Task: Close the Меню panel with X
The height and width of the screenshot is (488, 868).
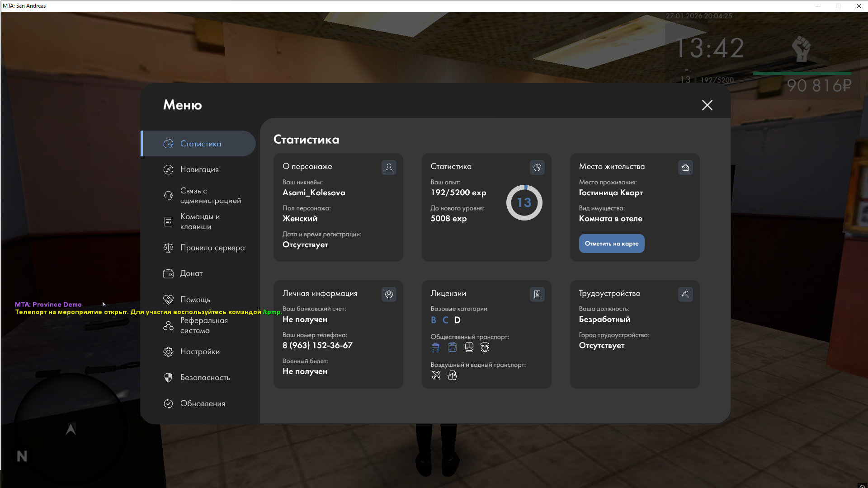Action: (707, 105)
